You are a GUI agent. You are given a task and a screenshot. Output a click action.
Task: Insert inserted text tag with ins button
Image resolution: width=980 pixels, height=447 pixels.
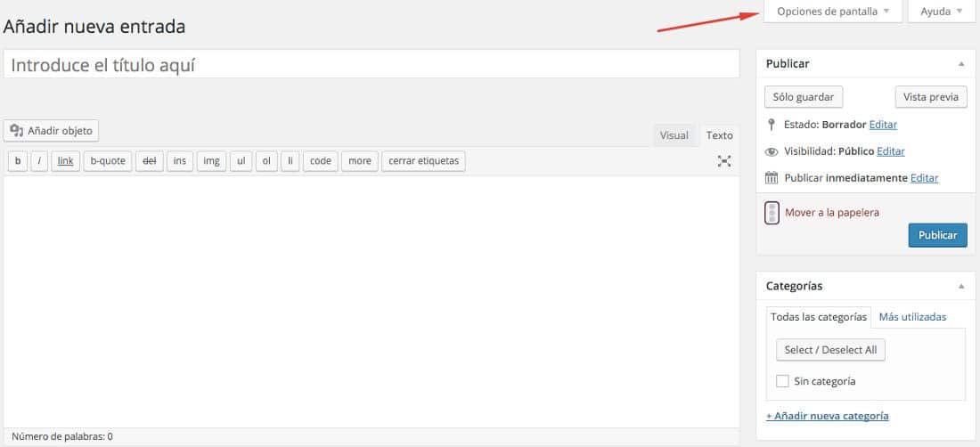click(180, 161)
